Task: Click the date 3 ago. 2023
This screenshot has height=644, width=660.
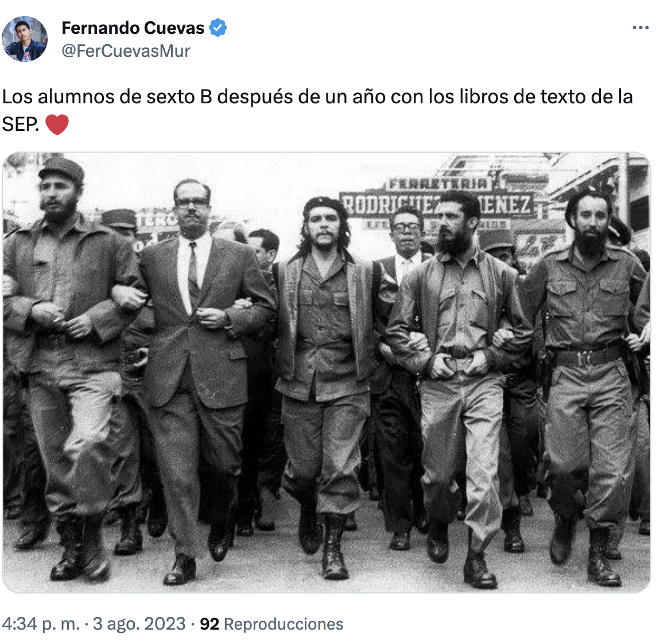Action: [x=139, y=624]
